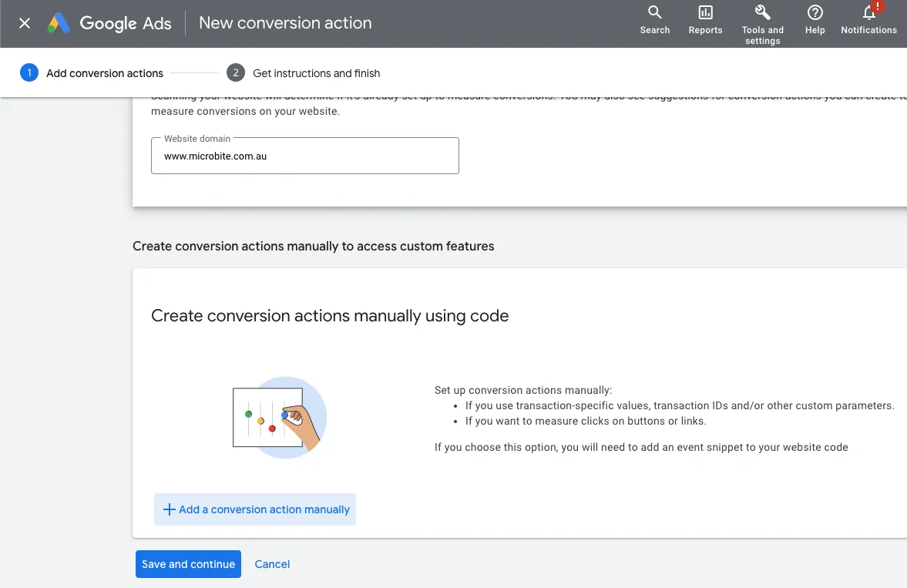The image size is (907, 588).
Task: Check Notifications with the alert badge
Action: (x=868, y=19)
